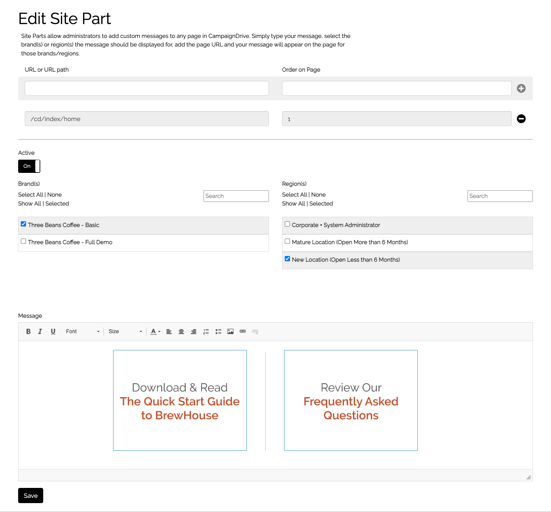Click the plus icon to add URL row
The height and width of the screenshot is (512, 551).
(x=521, y=89)
